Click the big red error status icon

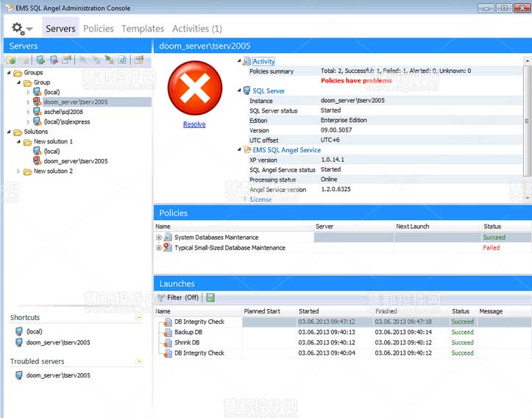[x=195, y=88]
